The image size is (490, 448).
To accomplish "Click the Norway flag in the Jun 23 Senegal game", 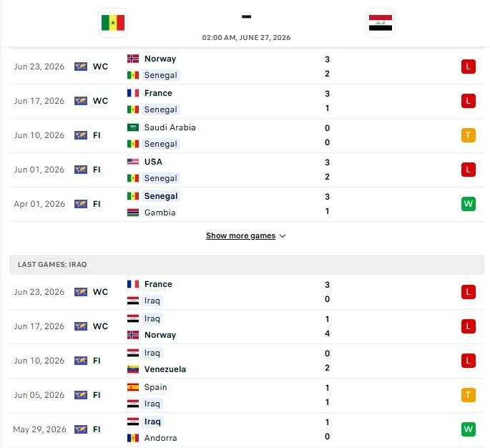I will (x=133, y=59).
